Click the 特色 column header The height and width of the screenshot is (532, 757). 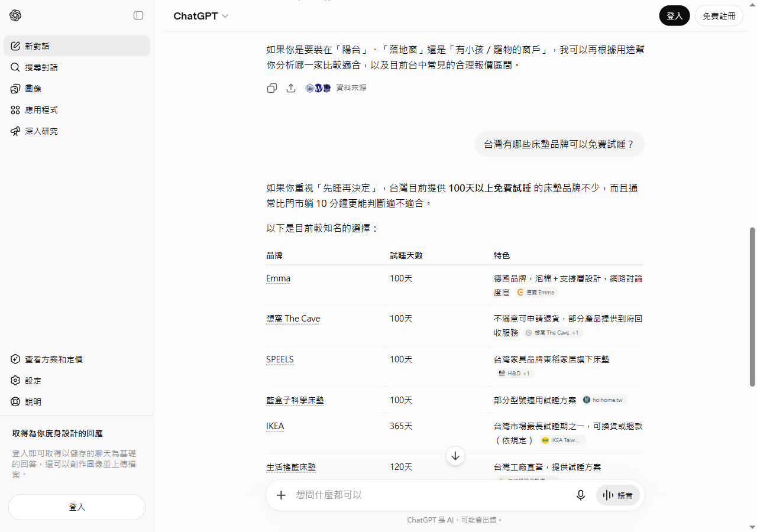pos(502,256)
